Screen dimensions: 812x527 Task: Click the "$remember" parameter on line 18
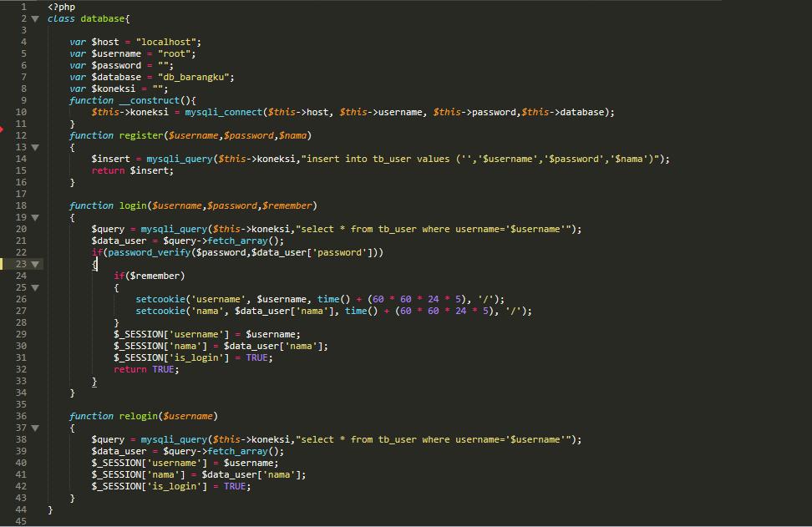287,205
